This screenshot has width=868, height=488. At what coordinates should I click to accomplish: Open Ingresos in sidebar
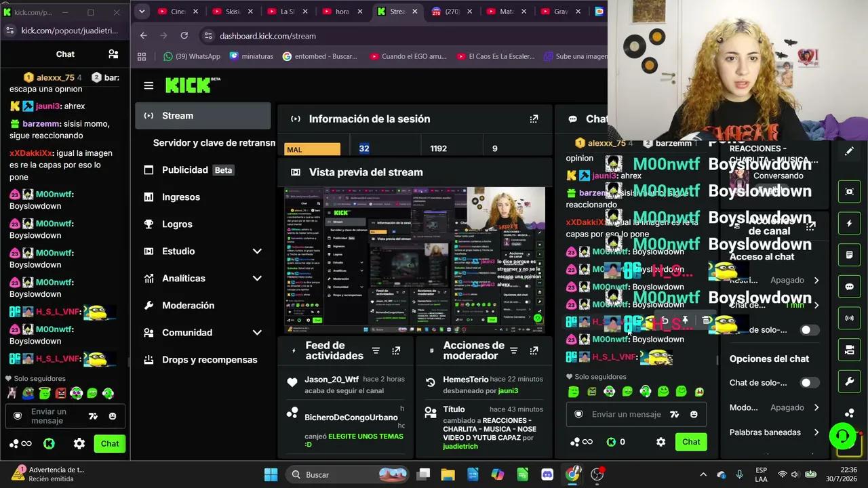[203, 197]
